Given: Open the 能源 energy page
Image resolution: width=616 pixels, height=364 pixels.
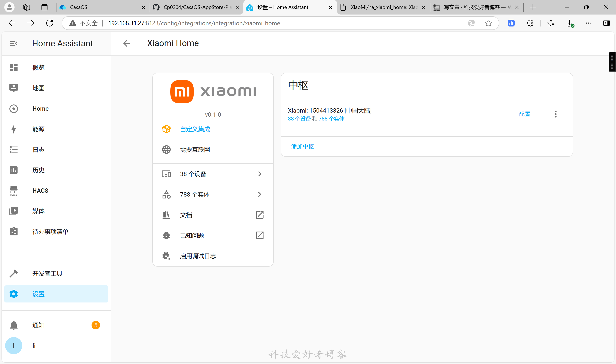Looking at the screenshot, I should [x=56, y=129].
